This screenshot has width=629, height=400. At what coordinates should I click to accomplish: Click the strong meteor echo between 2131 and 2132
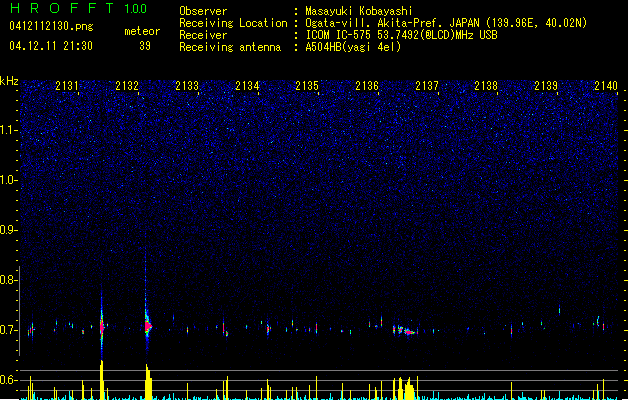tap(102, 327)
